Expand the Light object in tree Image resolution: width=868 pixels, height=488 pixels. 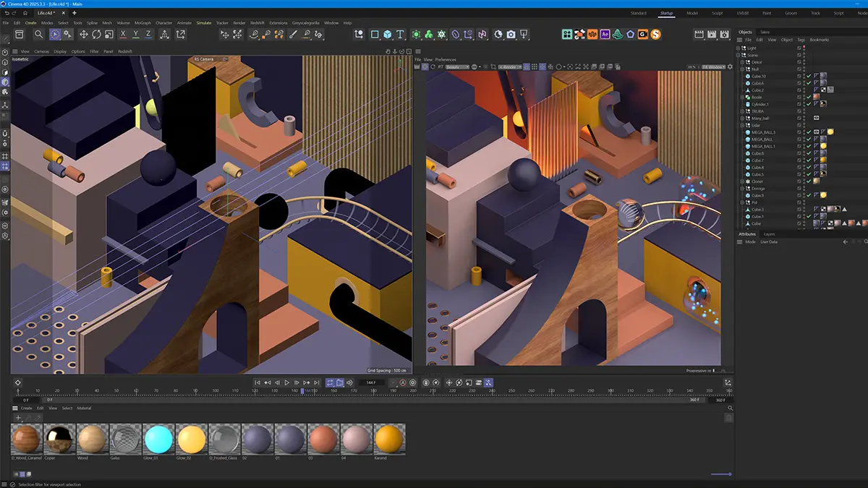click(739, 48)
